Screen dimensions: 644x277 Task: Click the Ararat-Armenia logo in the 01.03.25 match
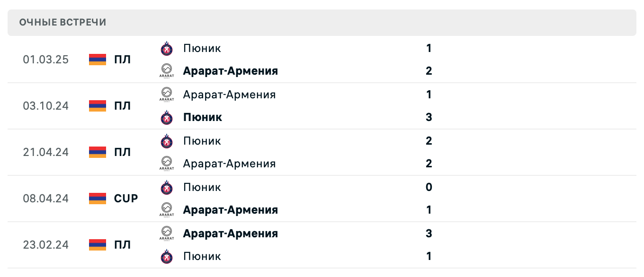pyautogui.click(x=167, y=70)
